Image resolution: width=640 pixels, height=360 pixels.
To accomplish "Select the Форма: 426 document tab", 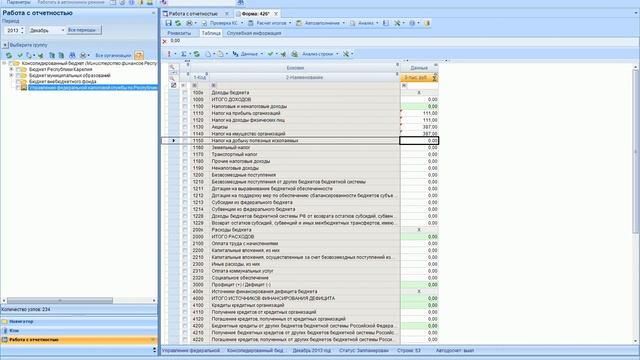I will pyautogui.click(x=256, y=13).
